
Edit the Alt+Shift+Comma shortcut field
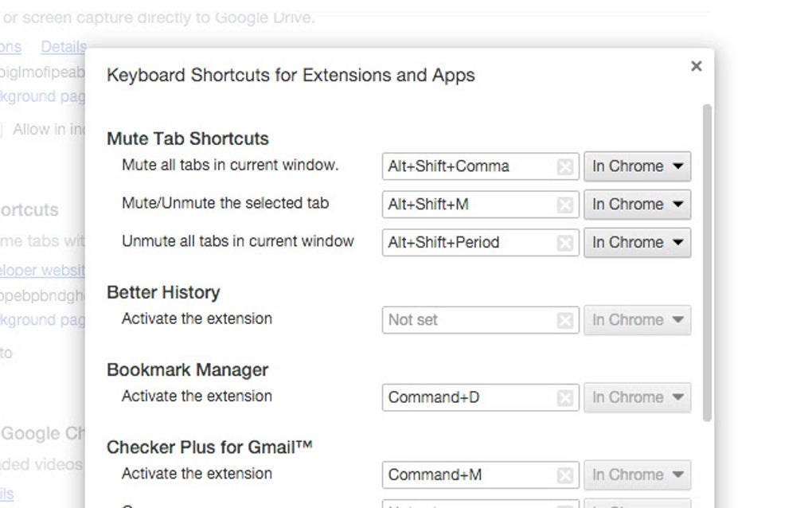tap(470, 166)
